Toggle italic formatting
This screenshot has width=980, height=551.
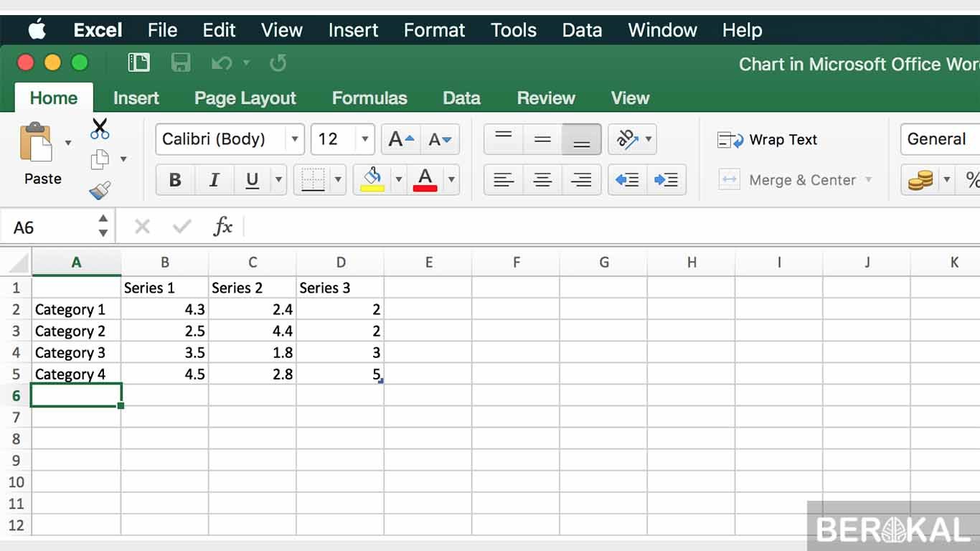coord(214,180)
